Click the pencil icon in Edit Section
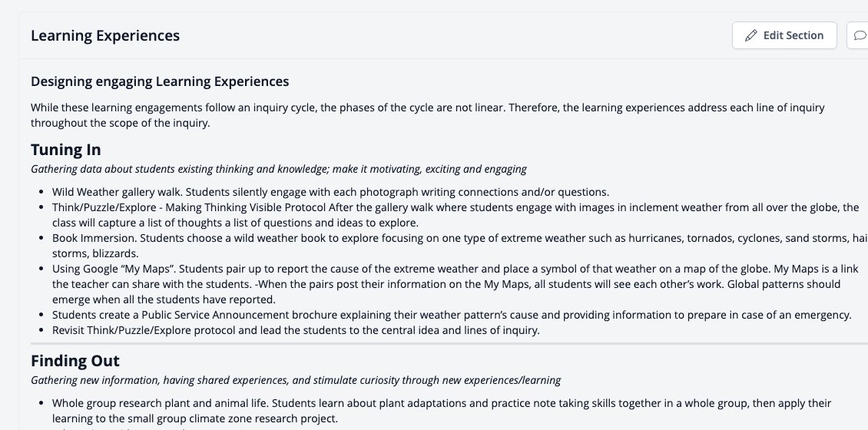Image resolution: width=868 pixels, height=430 pixels. coord(750,35)
